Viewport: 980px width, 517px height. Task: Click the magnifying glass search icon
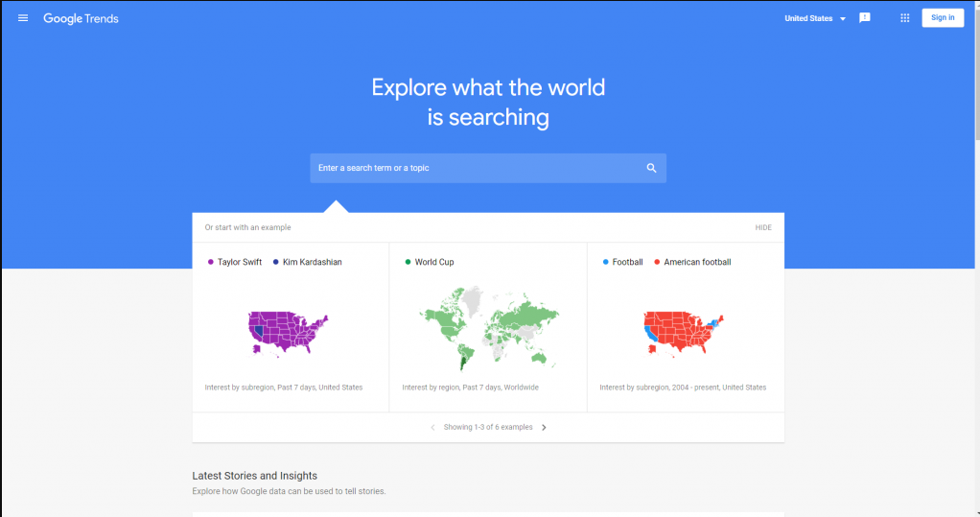pyautogui.click(x=651, y=168)
